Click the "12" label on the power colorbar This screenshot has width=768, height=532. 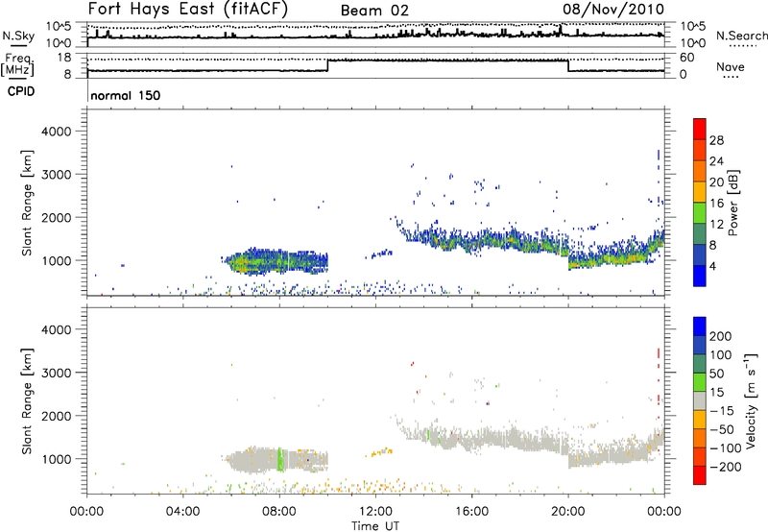[x=716, y=225]
